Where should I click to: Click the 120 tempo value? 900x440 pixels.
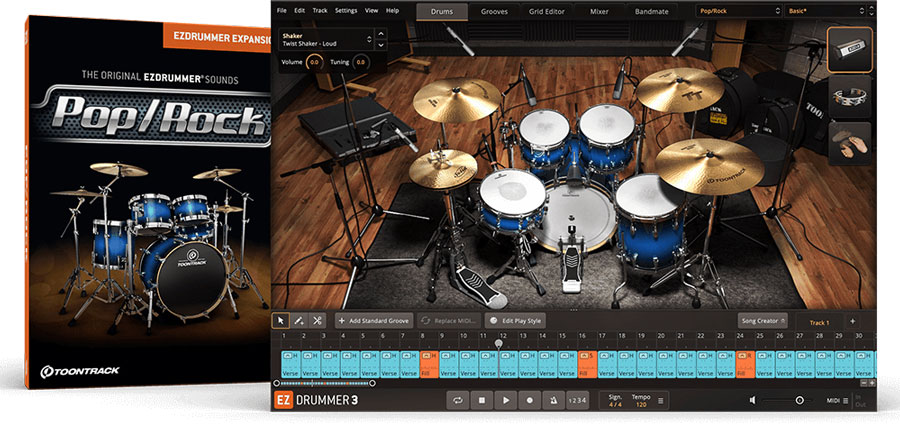(641, 404)
